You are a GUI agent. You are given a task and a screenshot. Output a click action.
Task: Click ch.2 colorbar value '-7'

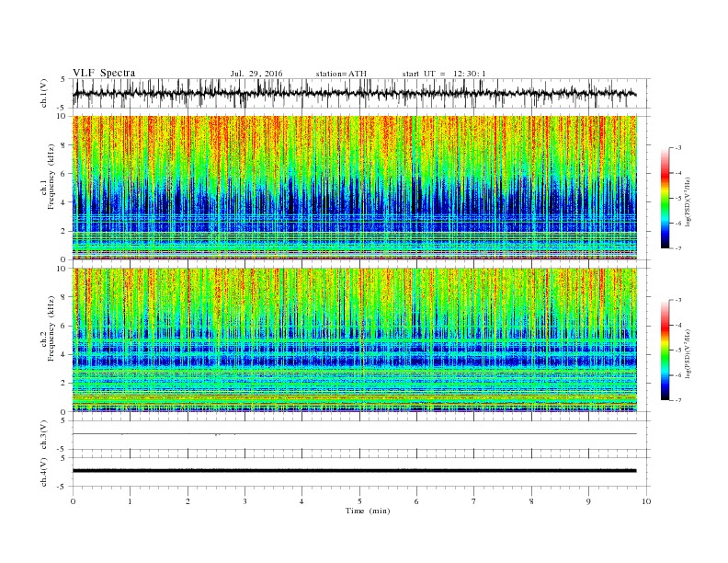click(678, 400)
